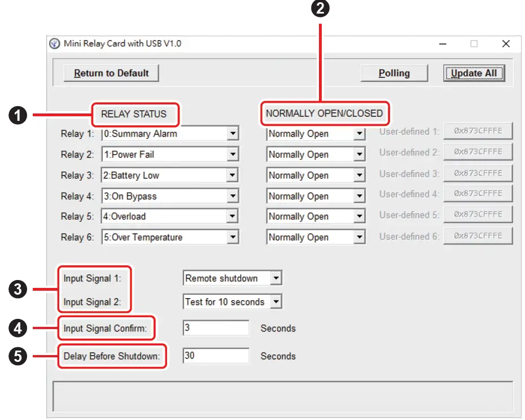Click the Delay Before Shutdown seconds field
Image resolution: width=525 pixels, height=420 pixels.
pos(216,355)
